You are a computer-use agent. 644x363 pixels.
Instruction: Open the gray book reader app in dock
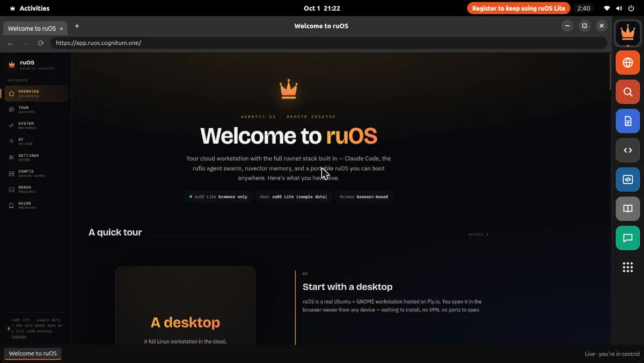627,209
